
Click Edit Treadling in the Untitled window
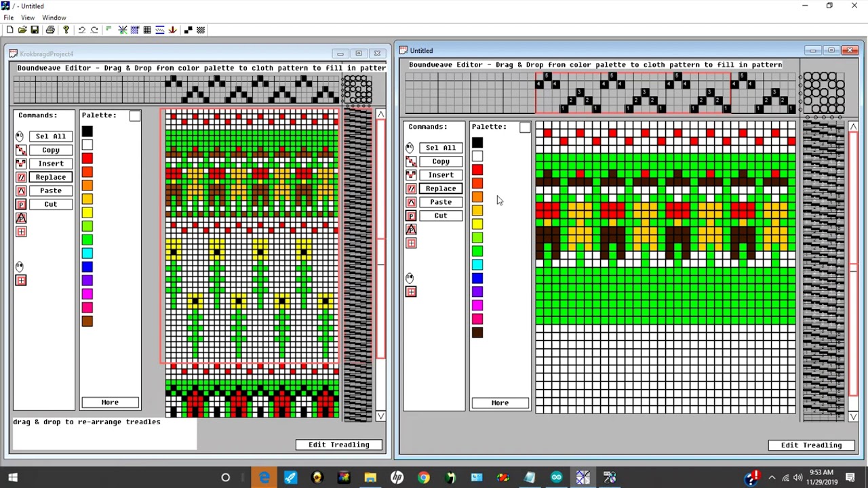812,445
